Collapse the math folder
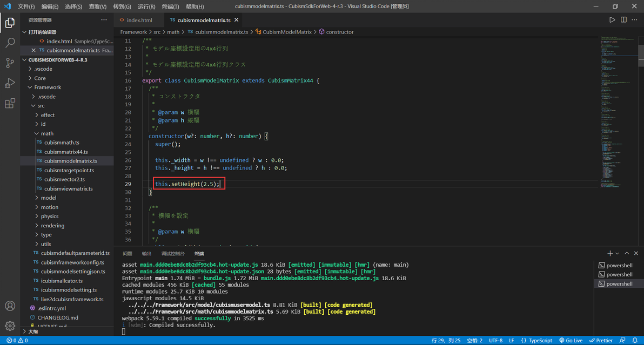 coord(67,133)
